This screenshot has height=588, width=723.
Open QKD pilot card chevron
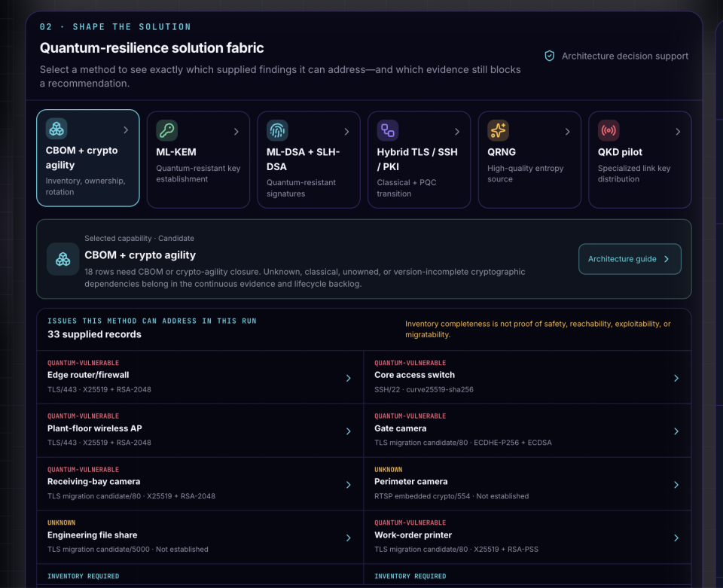point(678,132)
